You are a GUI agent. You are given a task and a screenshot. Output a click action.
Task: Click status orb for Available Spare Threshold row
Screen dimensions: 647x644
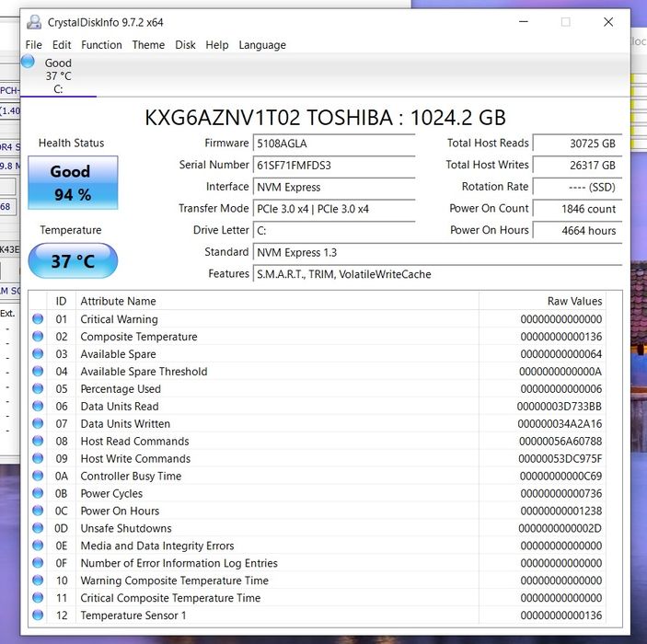[x=38, y=372]
